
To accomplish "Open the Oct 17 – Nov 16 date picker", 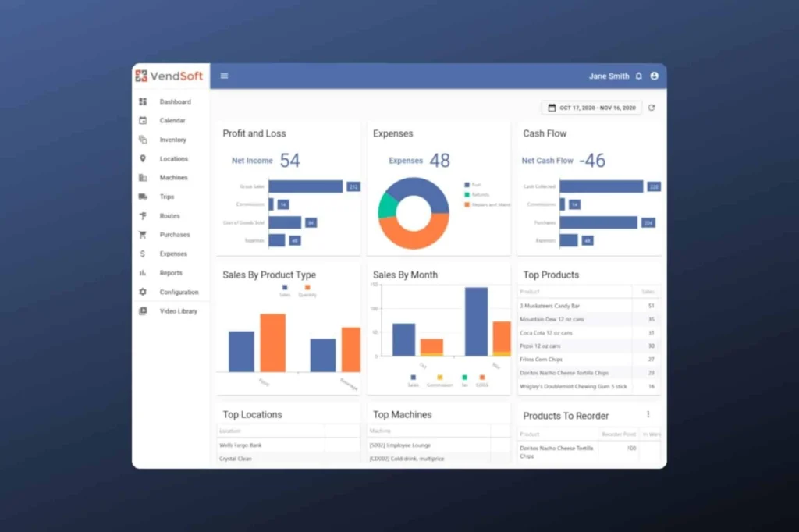I will [x=591, y=108].
